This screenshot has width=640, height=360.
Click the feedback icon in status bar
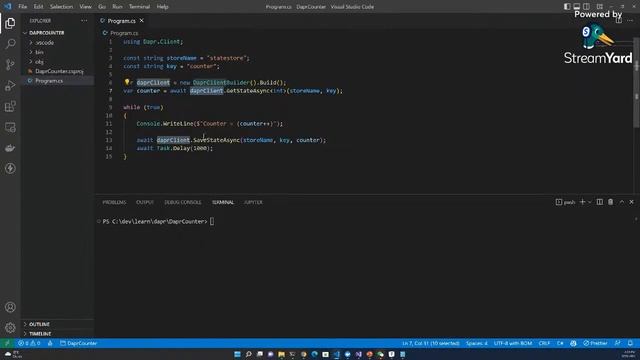(618, 343)
